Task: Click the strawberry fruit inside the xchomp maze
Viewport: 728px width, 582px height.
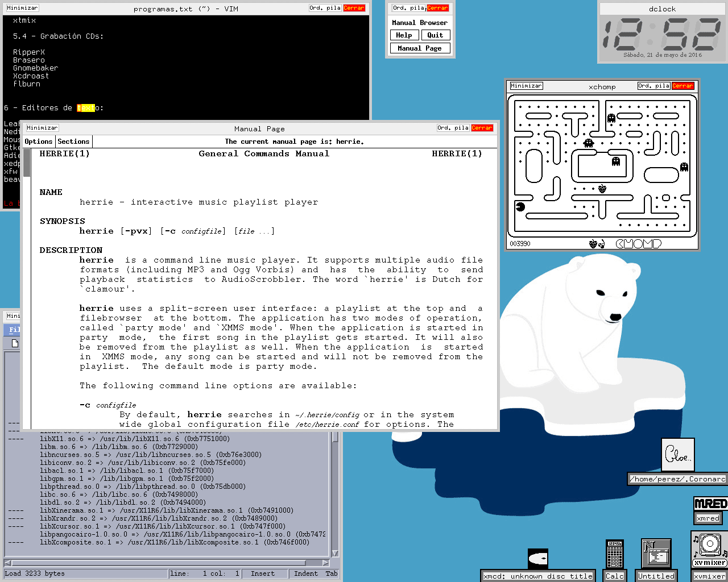Action: 602,189
